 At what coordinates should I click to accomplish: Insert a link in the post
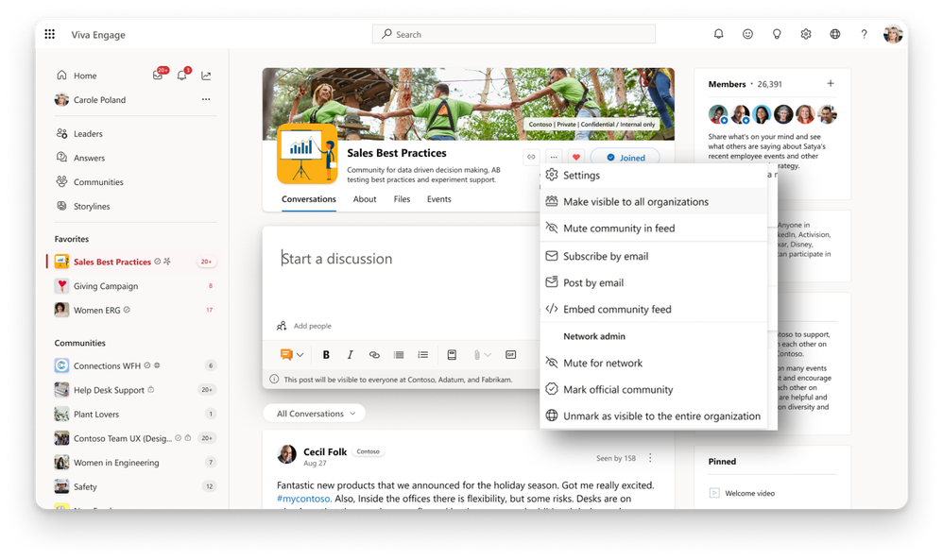374,354
